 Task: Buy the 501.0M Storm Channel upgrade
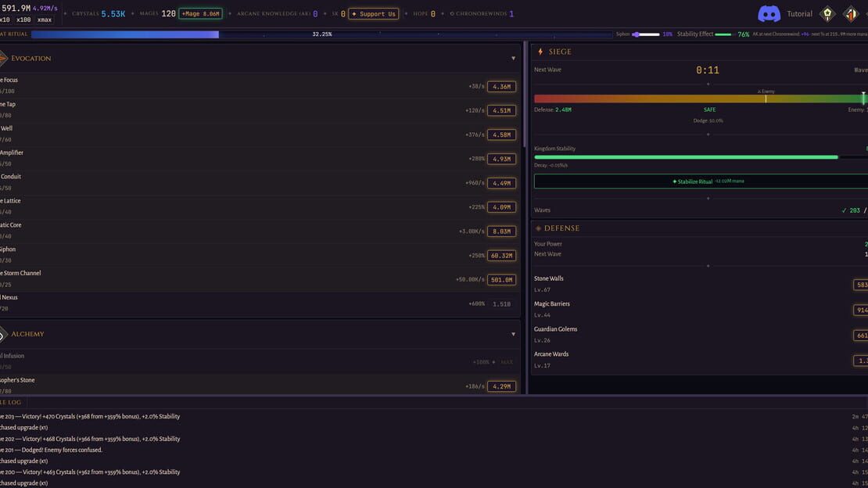pyautogui.click(x=501, y=280)
